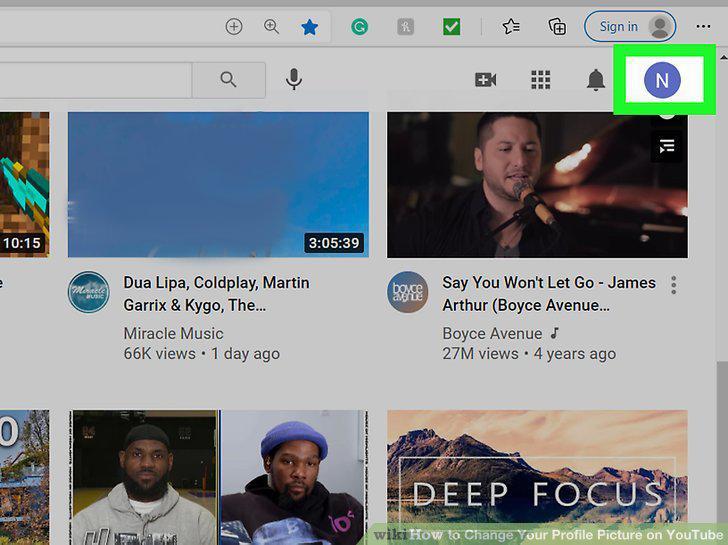
Task: Open the Minecraft 10:15 video thumbnail
Action: (24, 184)
